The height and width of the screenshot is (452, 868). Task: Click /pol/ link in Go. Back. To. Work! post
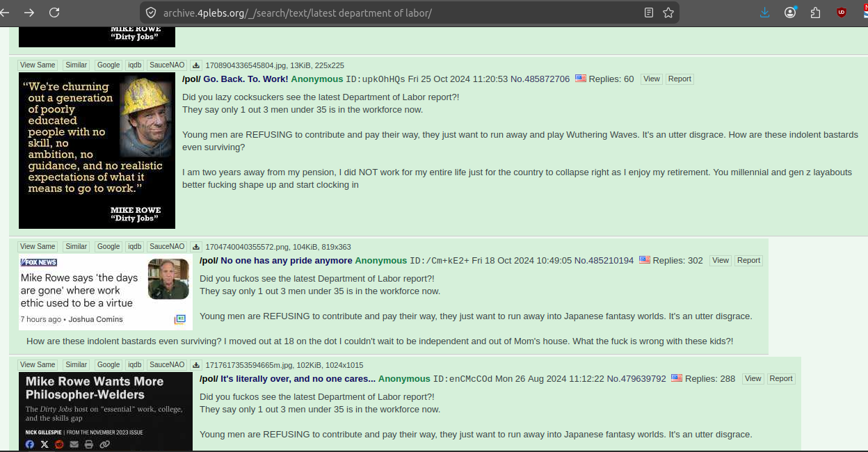click(x=191, y=79)
